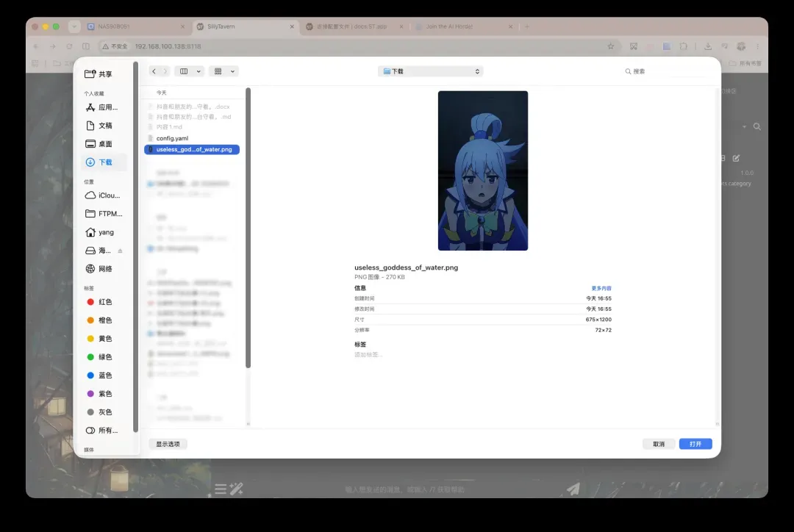Open the 下载 folder location popup
The height and width of the screenshot is (532, 794).
pos(430,71)
